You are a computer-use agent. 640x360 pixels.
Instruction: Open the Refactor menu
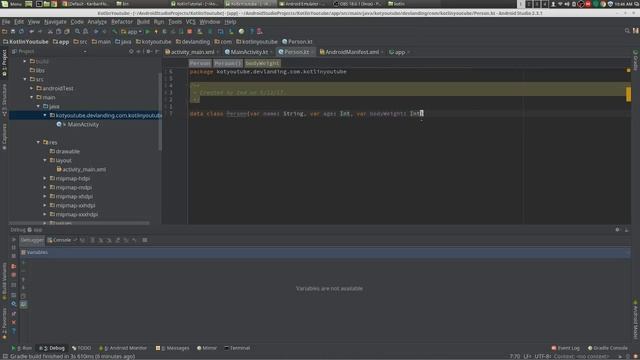point(122,22)
